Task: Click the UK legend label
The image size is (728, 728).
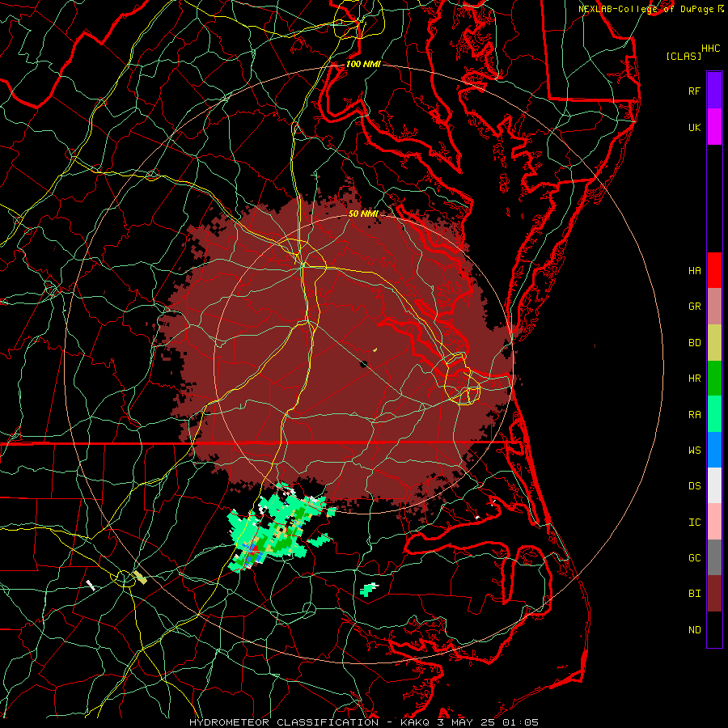Action: pyautogui.click(x=694, y=127)
